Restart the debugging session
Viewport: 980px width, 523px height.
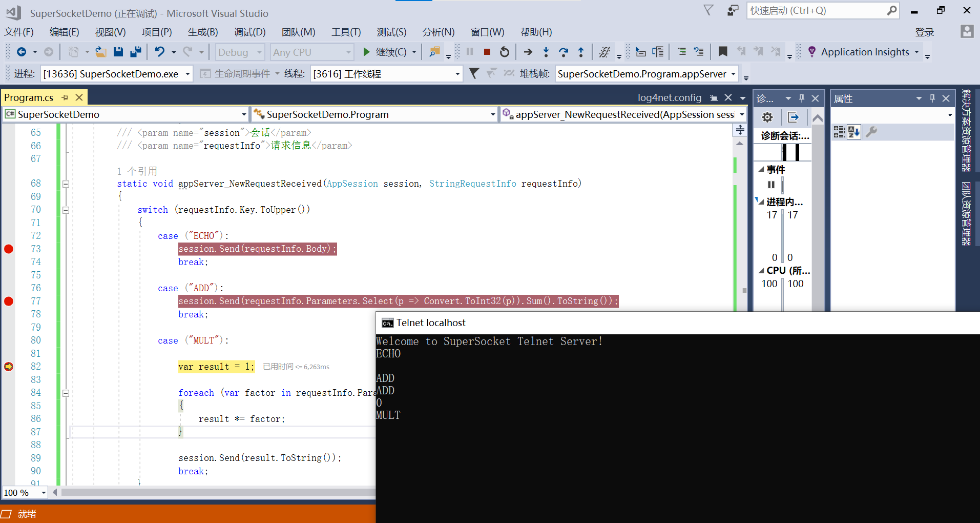(504, 52)
